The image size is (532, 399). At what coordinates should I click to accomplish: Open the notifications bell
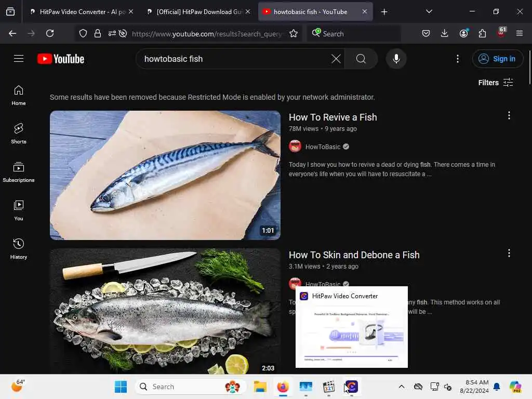[497, 387]
